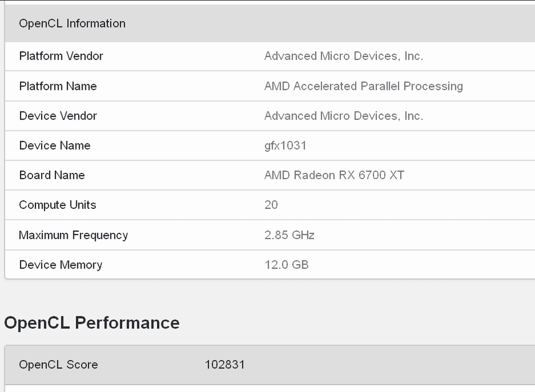
Task: Select the Platform Name label
Action: [x=58, y=86]
